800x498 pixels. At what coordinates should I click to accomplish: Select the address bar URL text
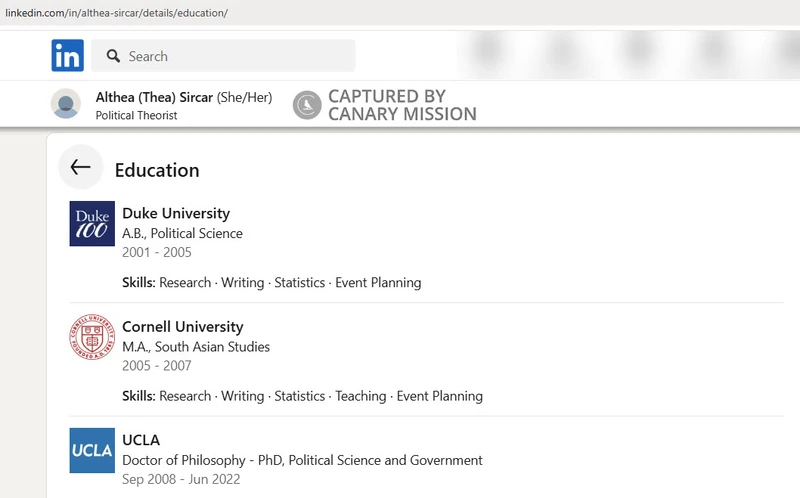116,13
